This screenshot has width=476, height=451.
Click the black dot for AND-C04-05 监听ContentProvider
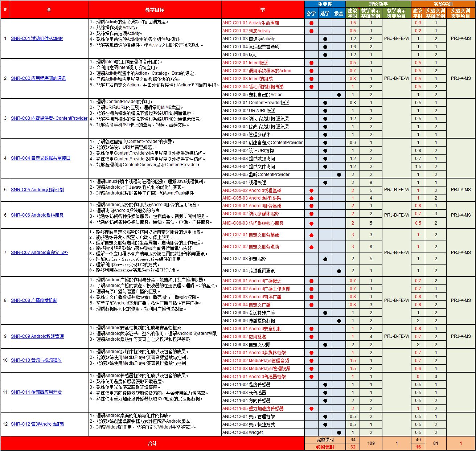339,175
